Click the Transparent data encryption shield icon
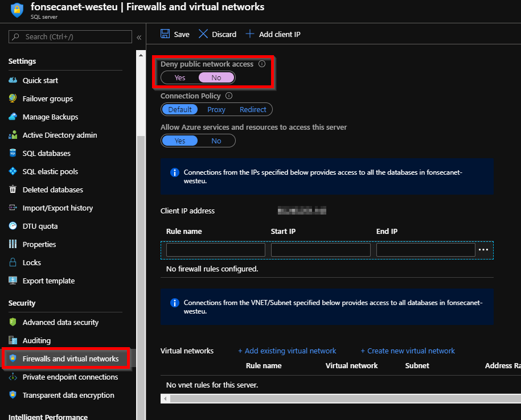This screenshot has width=521, height=420. tap(13, 395)
